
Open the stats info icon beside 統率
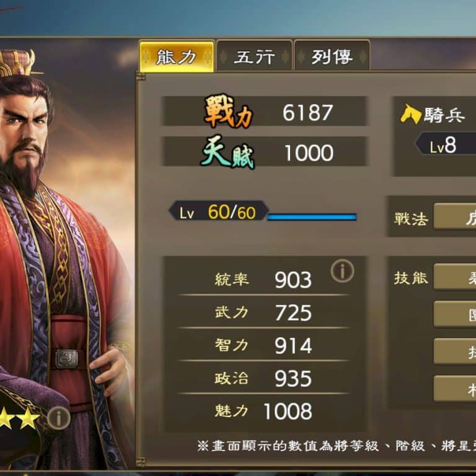click(x=342, y=271)
